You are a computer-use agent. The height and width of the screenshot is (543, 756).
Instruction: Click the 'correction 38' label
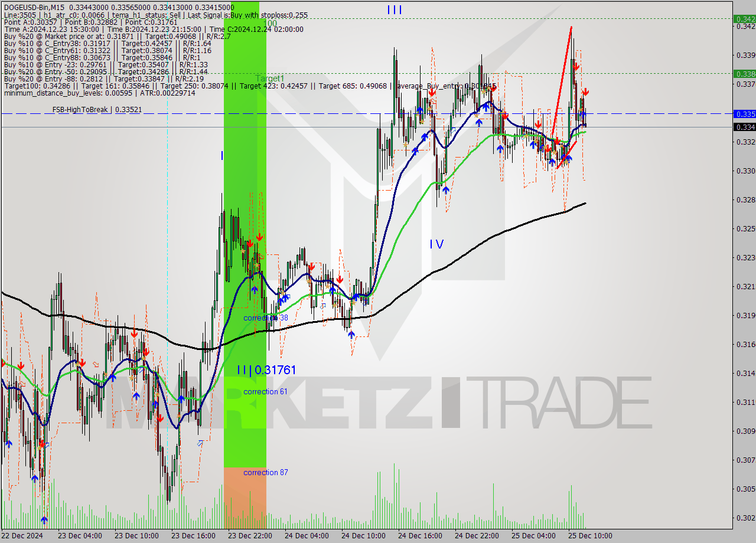(266, 318)
